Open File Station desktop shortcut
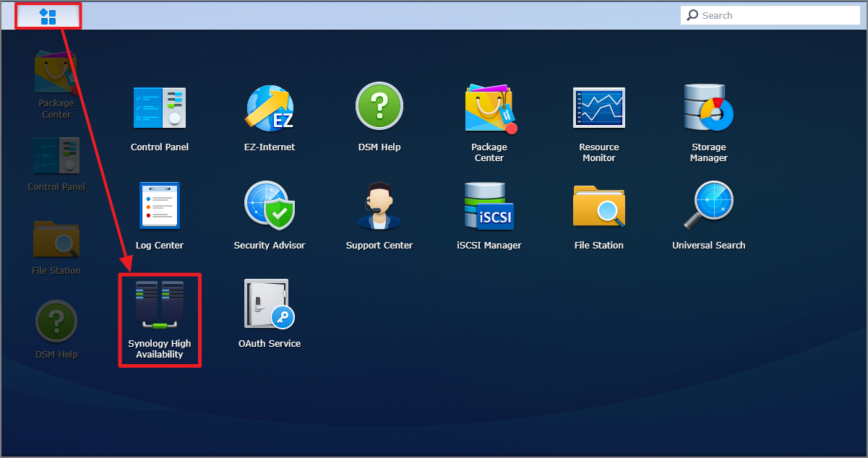 click(56, 240)
